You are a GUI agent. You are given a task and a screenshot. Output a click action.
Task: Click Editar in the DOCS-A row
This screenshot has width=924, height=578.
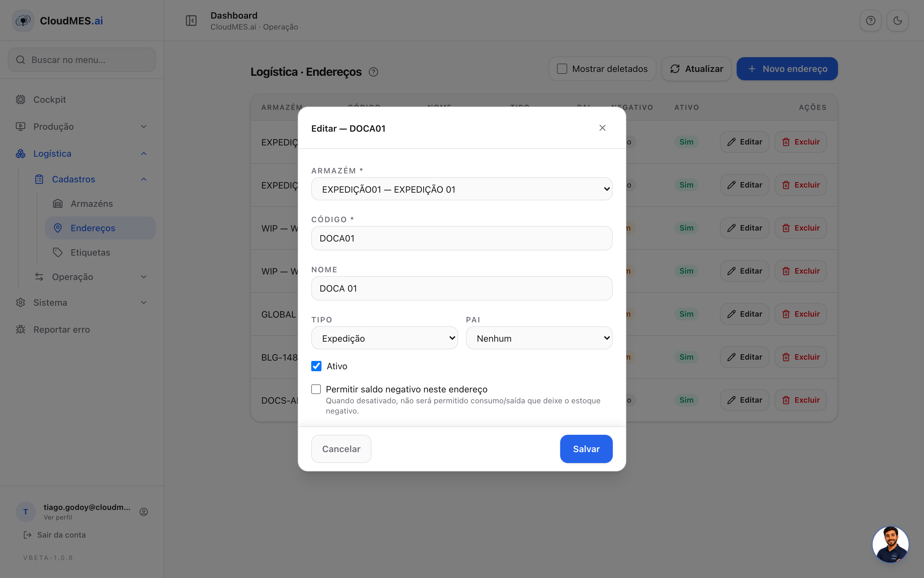[x=744, y=400]
